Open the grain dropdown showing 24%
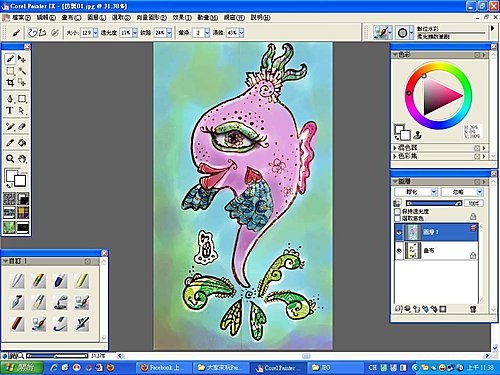 click(169, 33)
